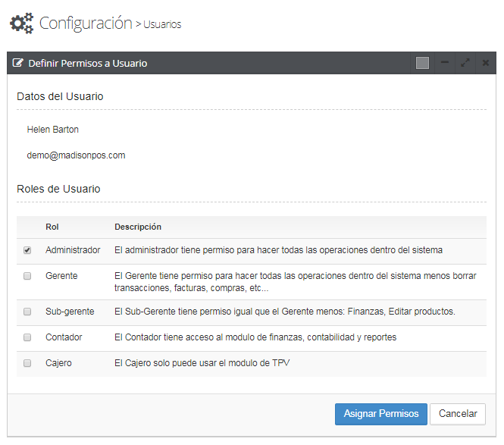Image resolution: width=504 pixels, height=445 pixels.
Task: Click description 'El Cajero solo puede usar el modulo de TPV'
Action: 202,363
